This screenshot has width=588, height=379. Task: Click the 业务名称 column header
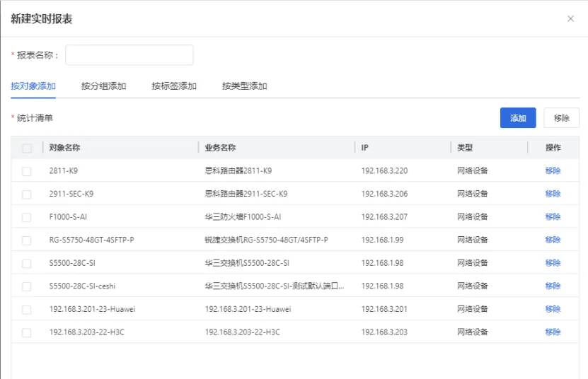click(x=220, y=148)
